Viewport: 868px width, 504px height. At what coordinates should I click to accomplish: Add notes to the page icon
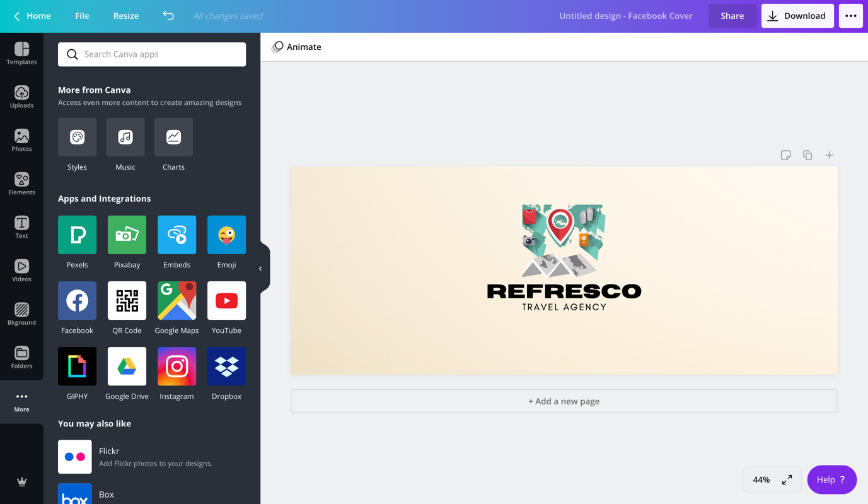coord(785,155)
